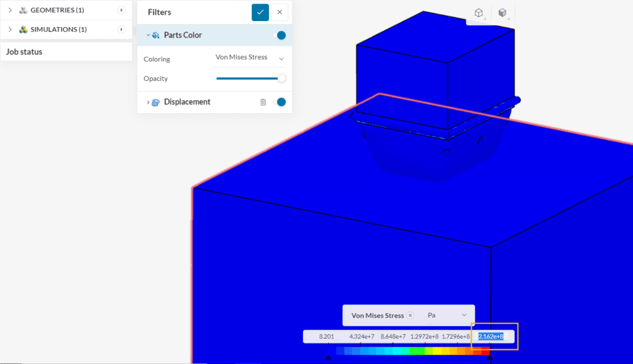633x364 pixels.
Task: Close the Filters panel with X
Action: coord(279,12)
